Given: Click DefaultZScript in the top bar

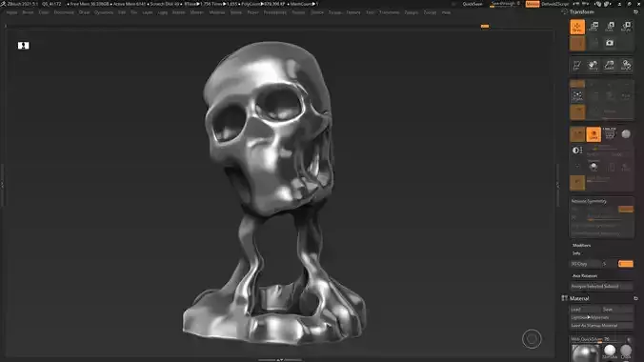Looking at the screenshot, I should pyautogui.click(x=555, y=4).
